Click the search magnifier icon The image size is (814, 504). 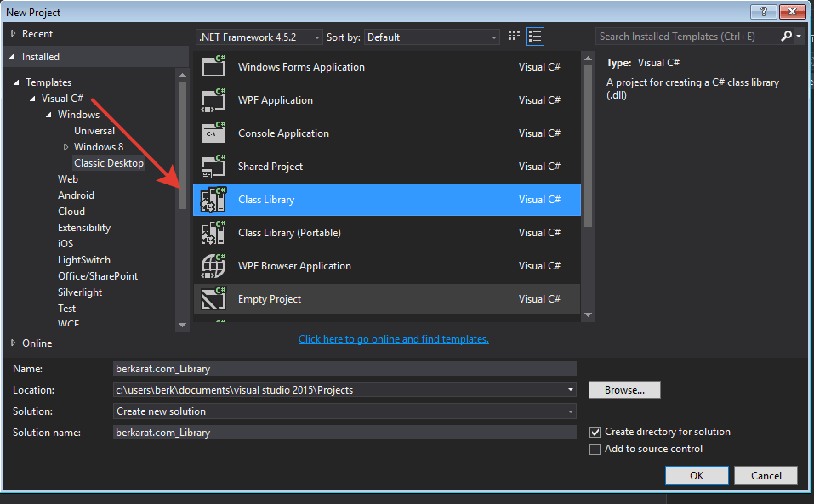click(787, 36)
